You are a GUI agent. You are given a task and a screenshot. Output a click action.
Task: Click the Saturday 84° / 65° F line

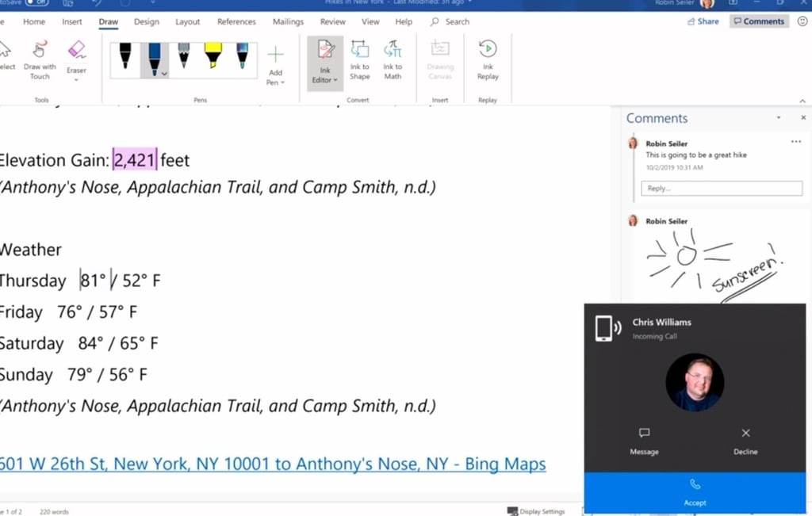point(79,343)
